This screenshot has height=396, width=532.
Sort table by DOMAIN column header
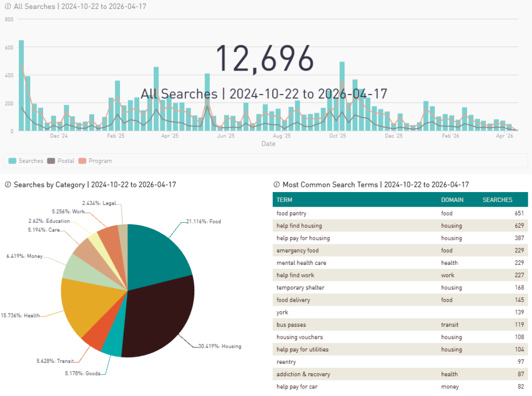pyautogui.click(x=452, y=200)
